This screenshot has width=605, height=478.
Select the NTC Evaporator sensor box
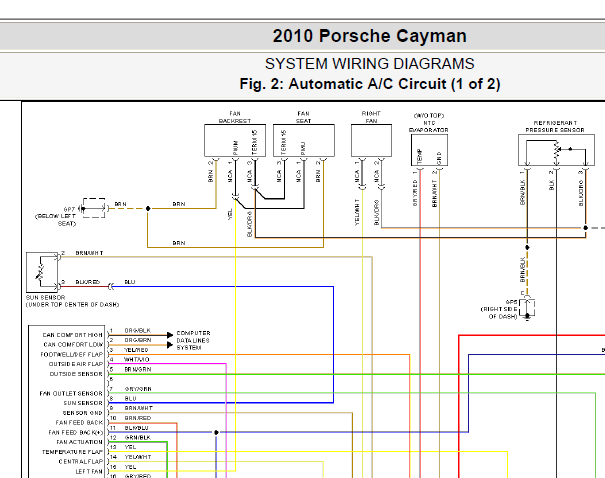pyautogui.click(x=429, y=150)
